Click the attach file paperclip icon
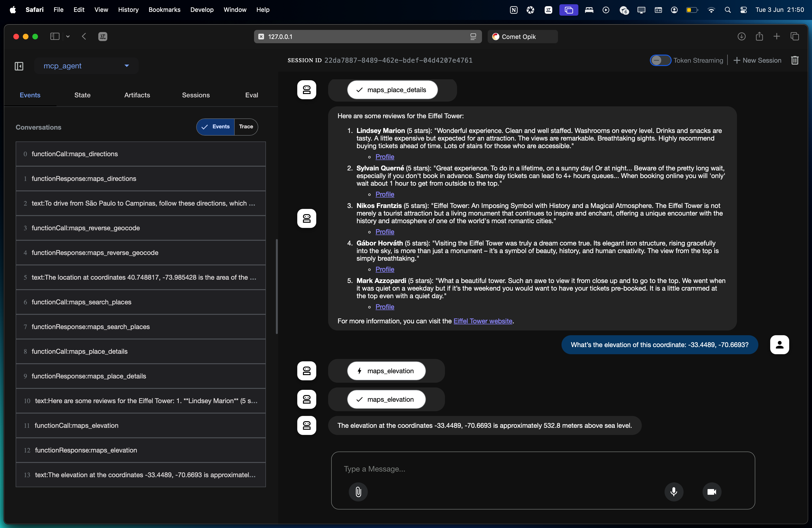Viewport: 812px width, 528px height. 358,491
